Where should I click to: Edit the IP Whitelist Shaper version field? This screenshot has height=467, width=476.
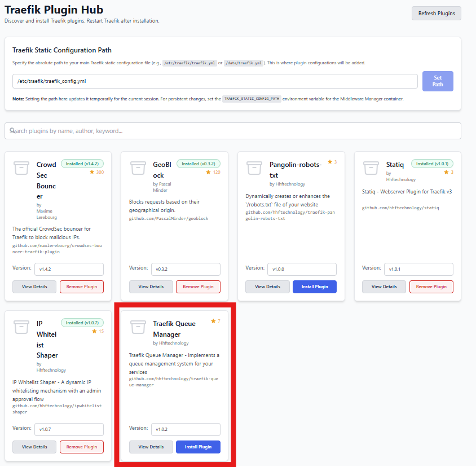pyautogui.click(x=69, y=429)
